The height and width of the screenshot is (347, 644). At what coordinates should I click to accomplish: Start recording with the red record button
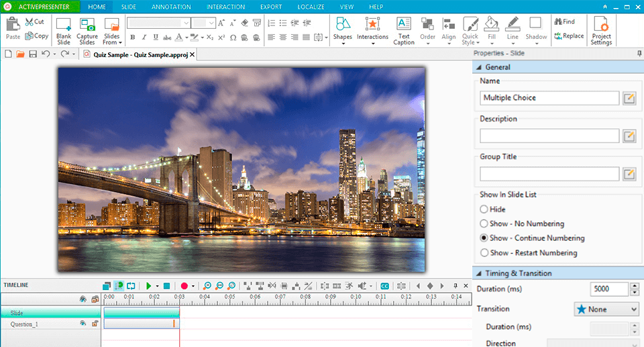coord(184,286)
